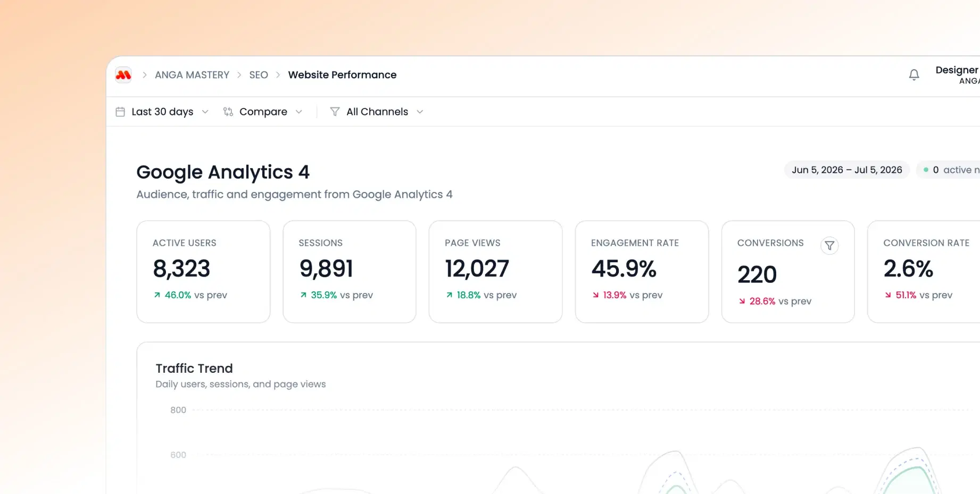Click the up arrow on Sessions trend
980x494 pixels.
click(x=303, y=295)
